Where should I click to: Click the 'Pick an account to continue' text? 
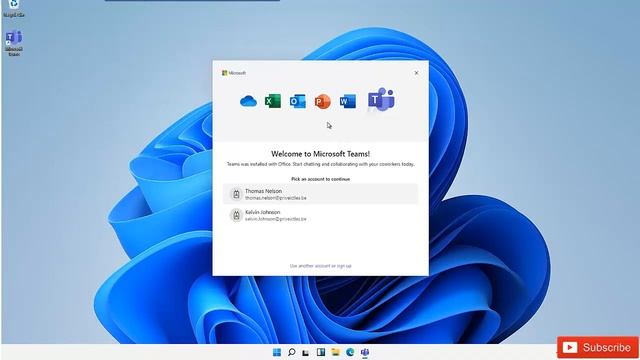[320, 179]
